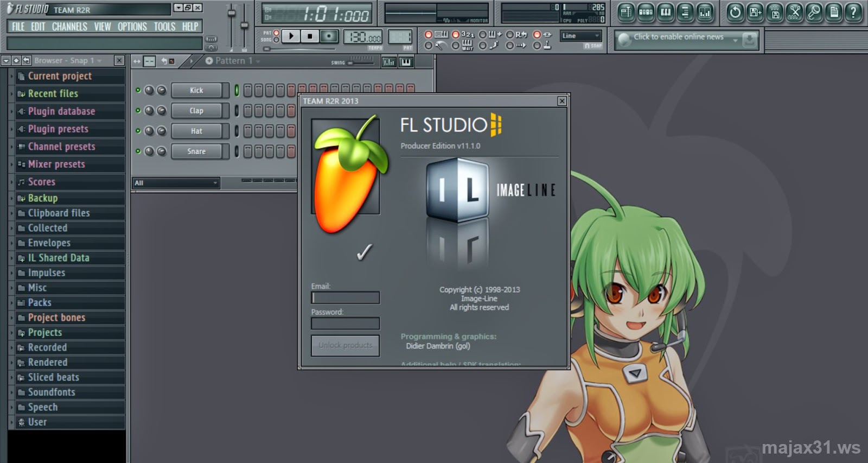Click the Snare channel button
This screenshot has width=868, height=463.
pos(197,151)
